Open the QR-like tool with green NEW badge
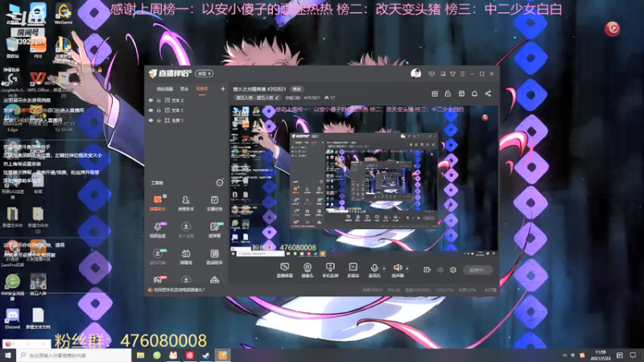The width and height of the screenshot is (644, 362). click(214, 230)
